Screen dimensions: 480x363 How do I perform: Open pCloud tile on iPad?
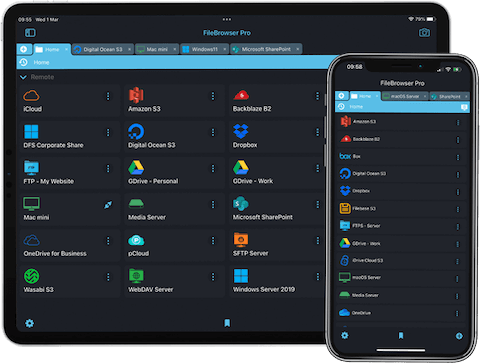[175, 245]
